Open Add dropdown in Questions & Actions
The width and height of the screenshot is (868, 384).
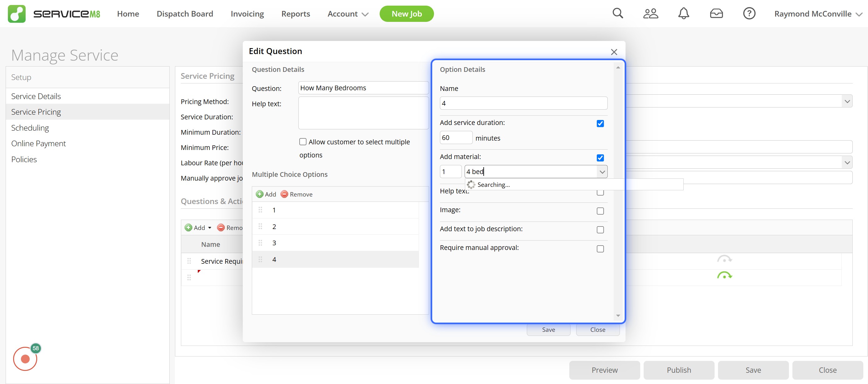click(x=198, y=227)
